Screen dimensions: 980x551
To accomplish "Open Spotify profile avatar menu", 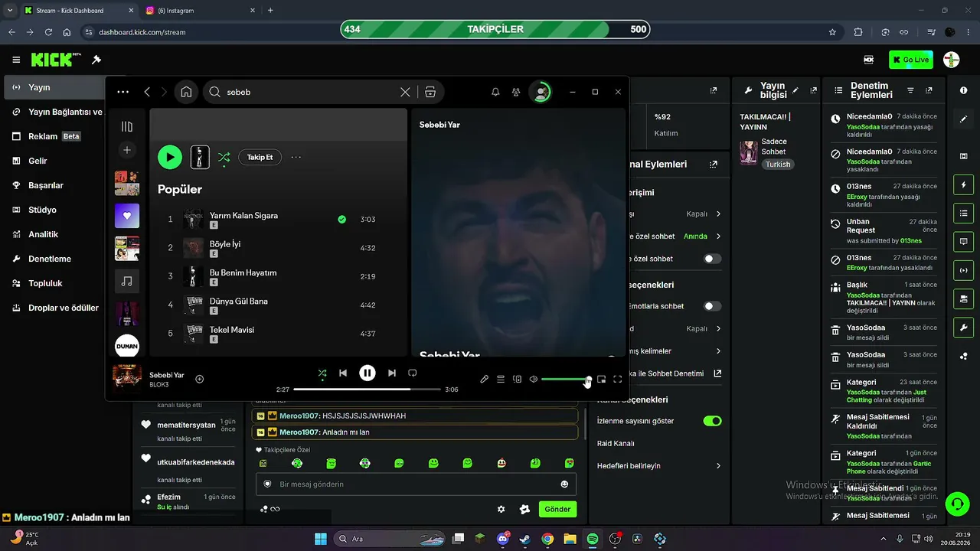I will 541,92.
